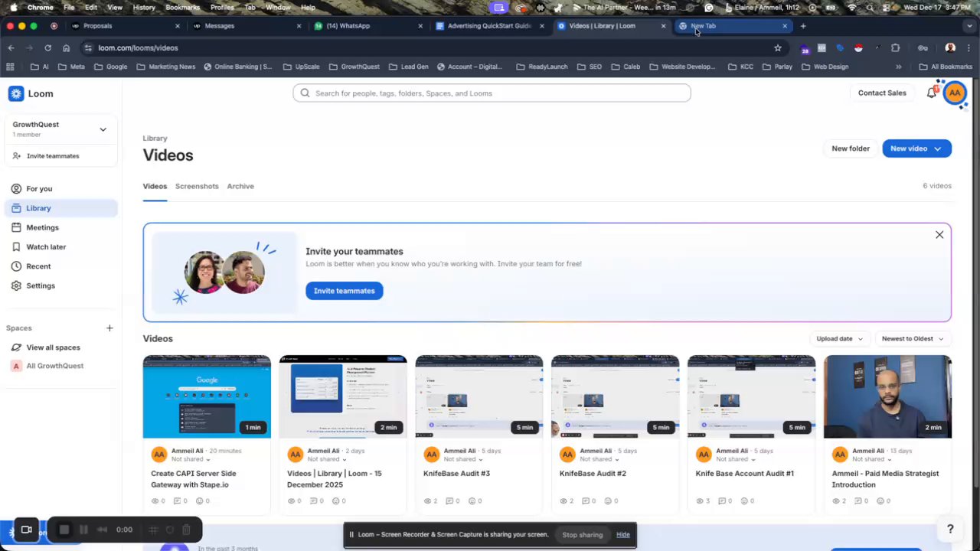Click Stop sharing in the screen share bar

click(x=583, y=535)
